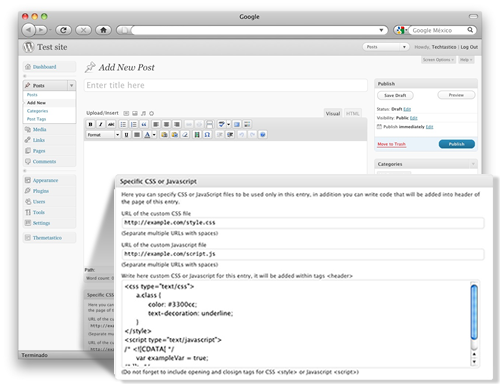Toggle underline formatting
The width and height of the screenshot is (500, 384).
coord(126,135)
